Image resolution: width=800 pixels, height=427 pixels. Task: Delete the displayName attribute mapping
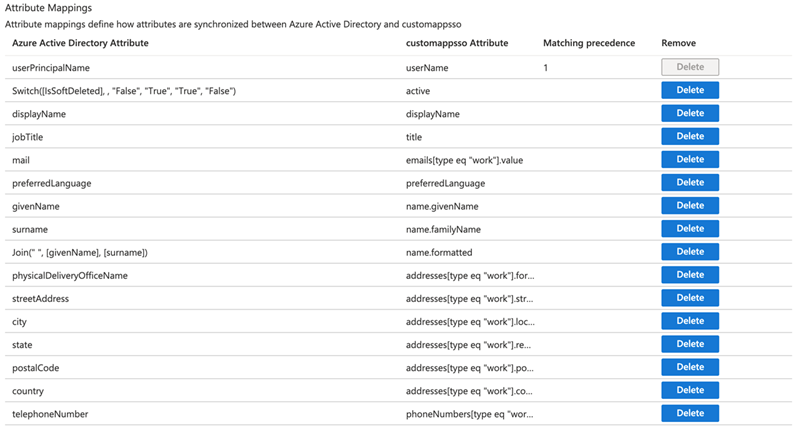coord(690,113)
